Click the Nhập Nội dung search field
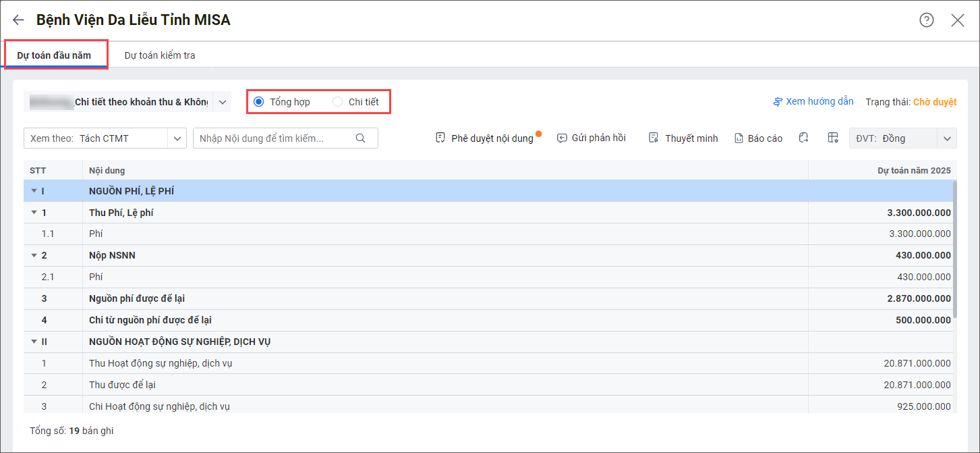This screenshot has width=980, height=453. tap(273, 138)
